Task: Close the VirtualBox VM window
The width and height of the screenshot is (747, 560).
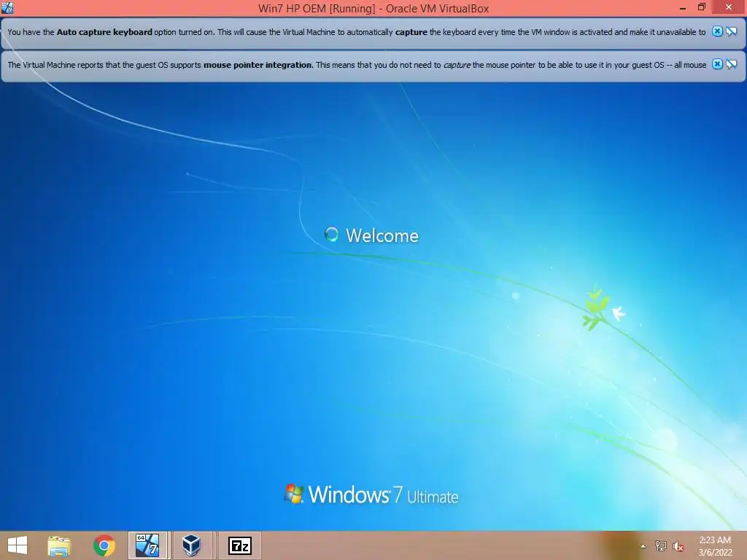Action: coord(729,7)
